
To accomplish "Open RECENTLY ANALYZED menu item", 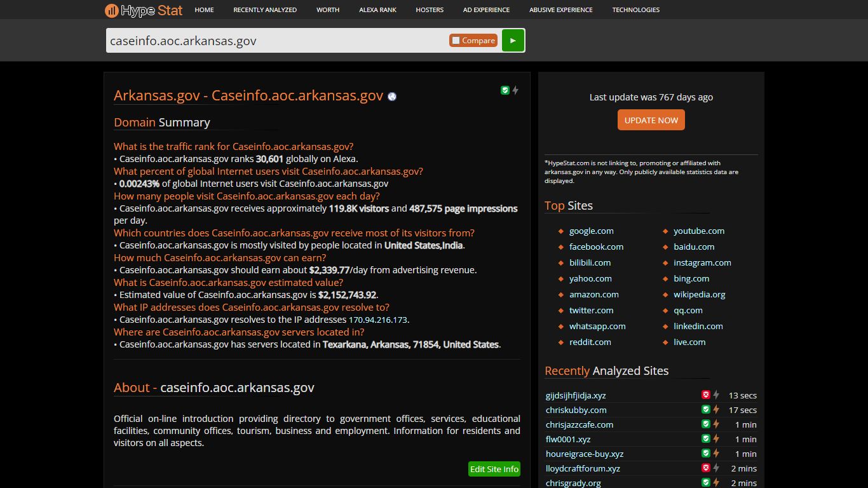I will [265, 10].
